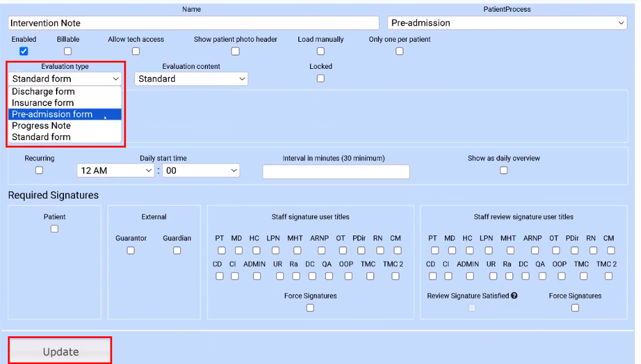Enable the Billable checkbox
Viewport: 641px width, 364px height.
click(68, 51)
